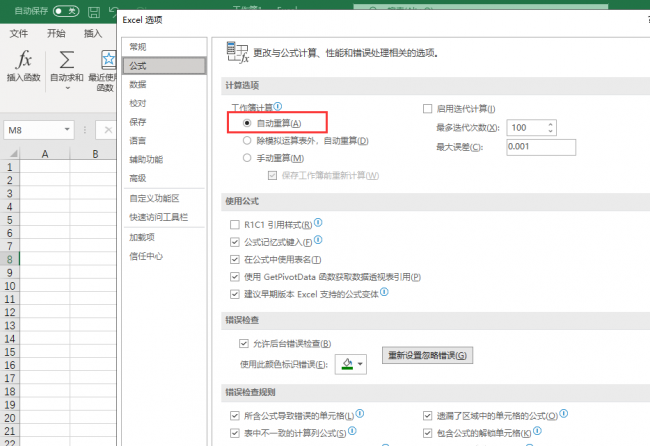650x446 pixels.
Task: Click the AutoSum sigma icon
Action: click(x=67, y=60)
